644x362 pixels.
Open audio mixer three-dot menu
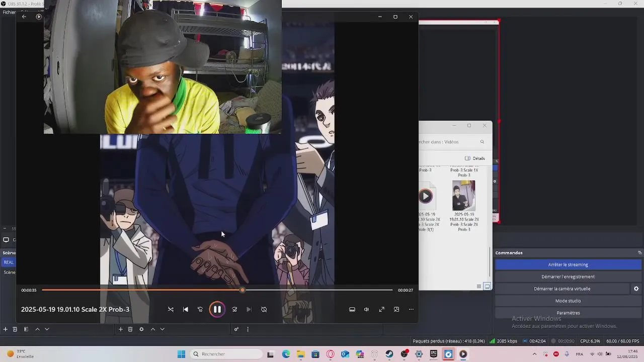click(x=248, y=329)
